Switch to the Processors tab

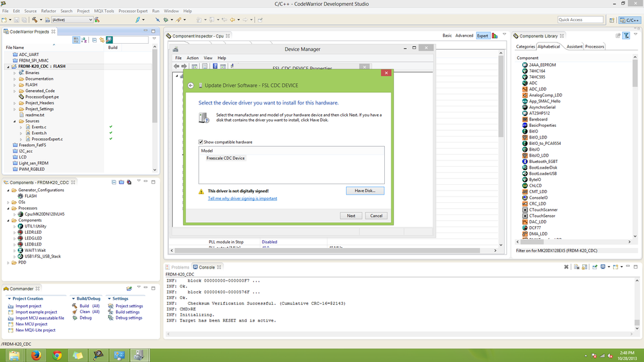594,46
